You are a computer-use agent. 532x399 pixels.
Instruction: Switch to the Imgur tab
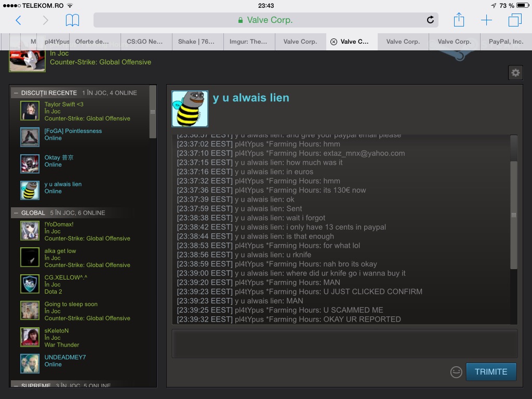click(x=248, y=42)
